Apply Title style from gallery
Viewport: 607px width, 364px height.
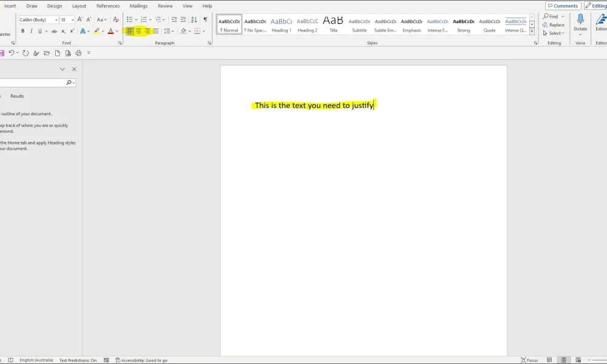point(333,25)
